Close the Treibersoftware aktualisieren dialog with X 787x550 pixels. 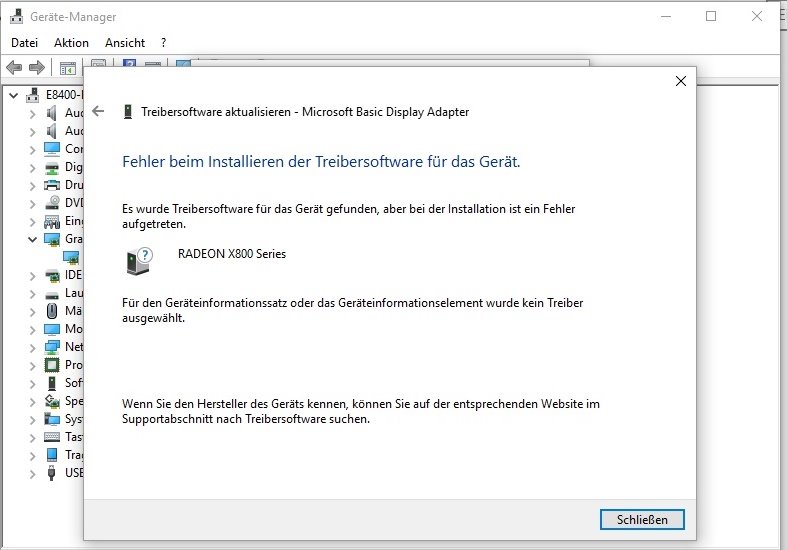point(681,81)
